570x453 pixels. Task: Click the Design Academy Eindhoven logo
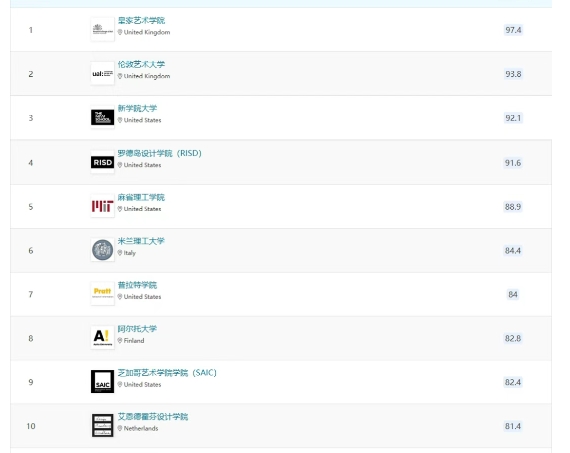(103, 425)
